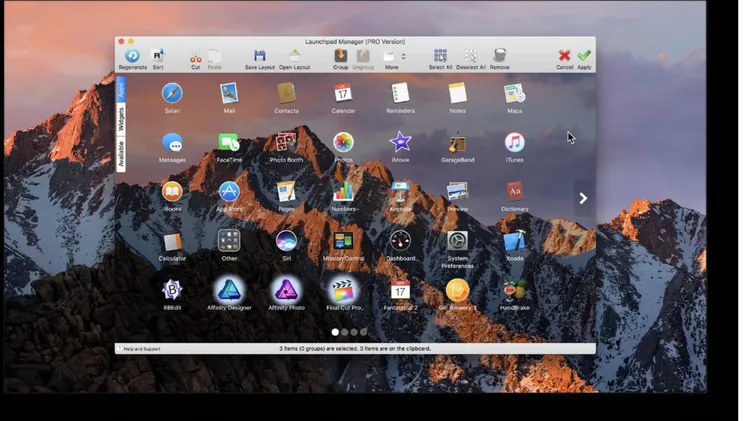
Task: Cut selected items with scissors icon
Action: [196, 56]
